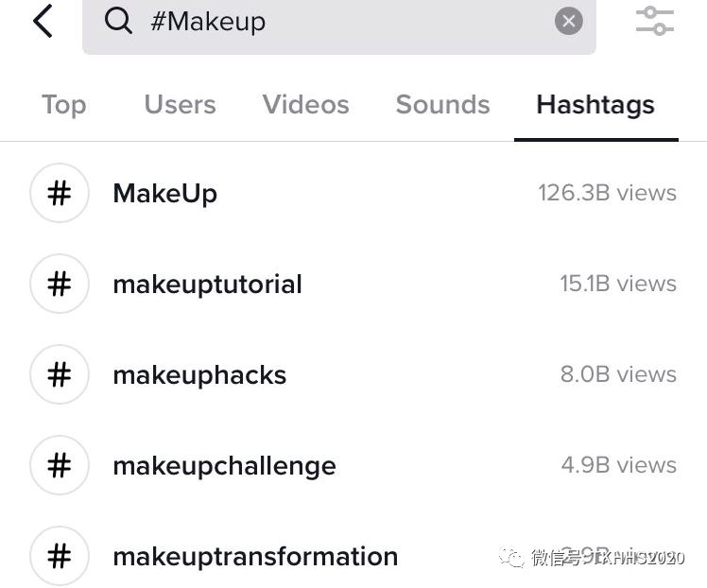Viewport: 707px width, 588px height.
Task: Switch to the Videos tab
Action: [x=305, y=105]
